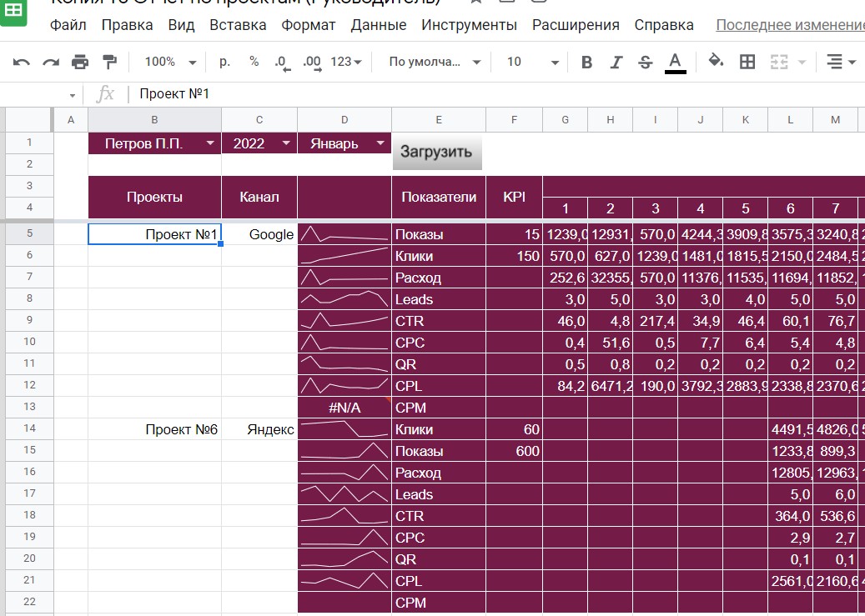Click the Print icon
This screenshot has width=865, height=616.
(80, 62)
